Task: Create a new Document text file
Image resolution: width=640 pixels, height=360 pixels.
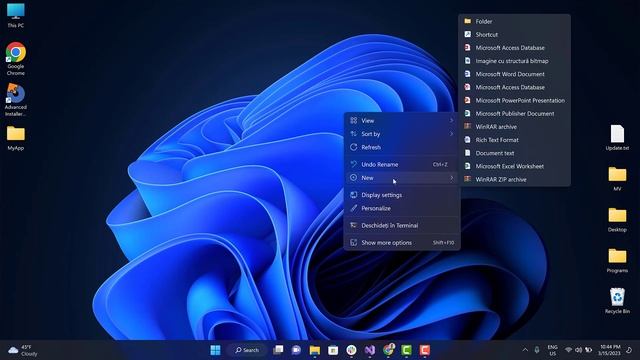Action: pos(514,153)
